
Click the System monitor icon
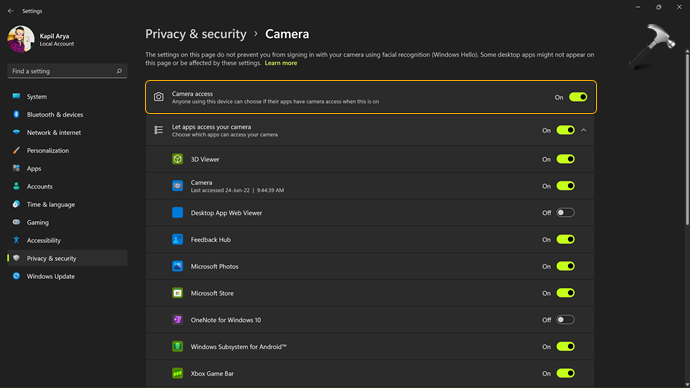coord(16,96)
